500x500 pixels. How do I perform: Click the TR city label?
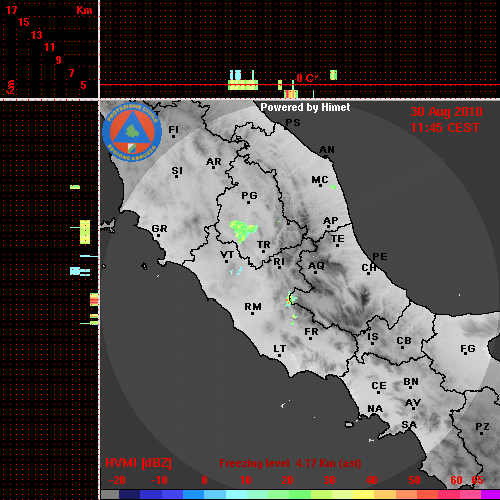(263, 245)
